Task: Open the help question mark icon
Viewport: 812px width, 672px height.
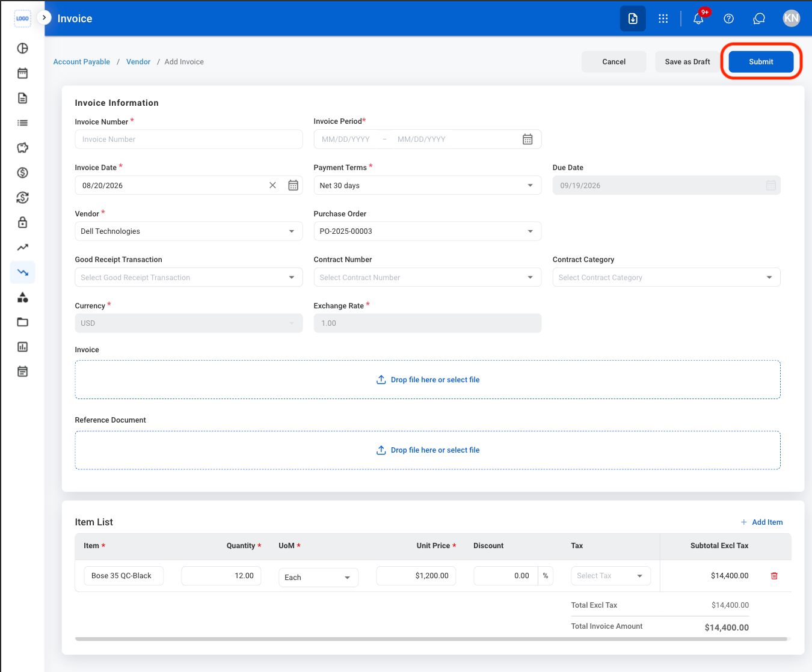Action: pos(728,19)
